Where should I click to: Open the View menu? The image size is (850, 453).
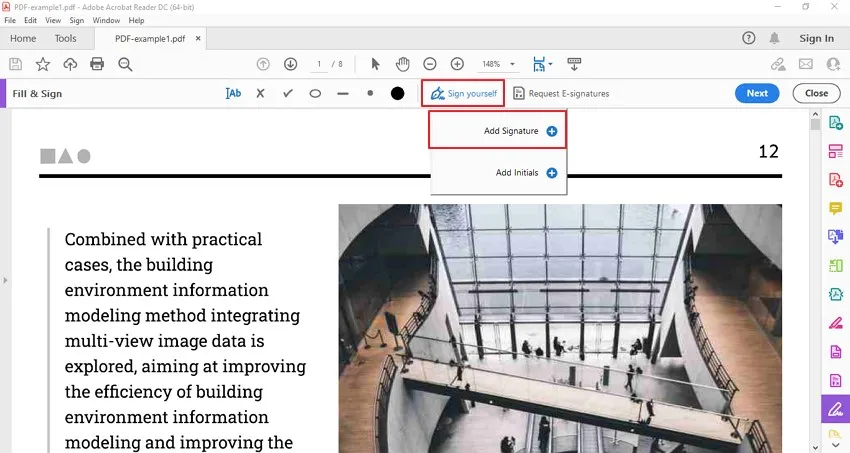tap(53, 20)
